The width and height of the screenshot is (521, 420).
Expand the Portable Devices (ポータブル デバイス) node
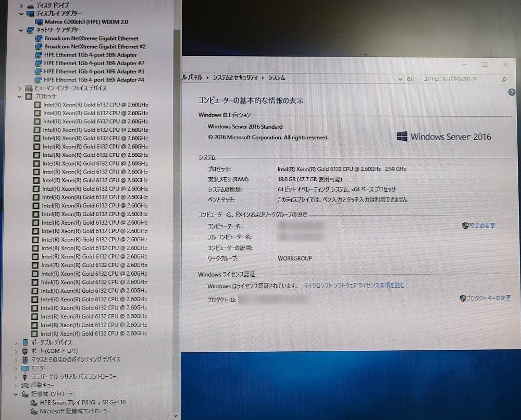(x=16, y=342)
